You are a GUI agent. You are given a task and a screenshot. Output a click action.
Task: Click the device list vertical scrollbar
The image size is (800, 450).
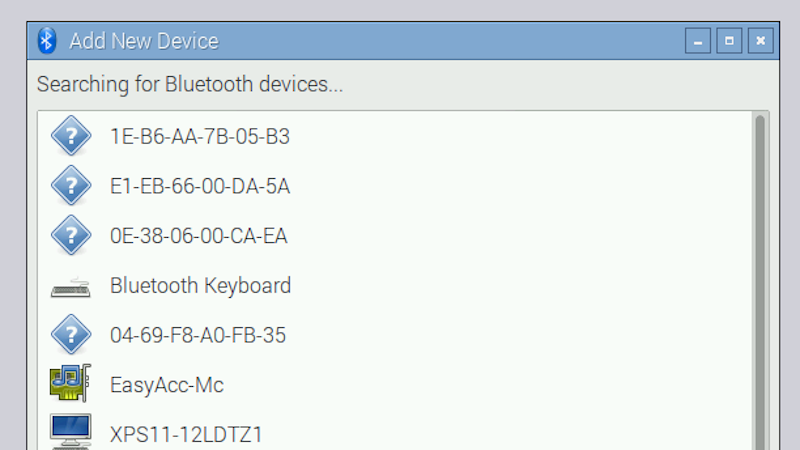click(x=760, y=282)
